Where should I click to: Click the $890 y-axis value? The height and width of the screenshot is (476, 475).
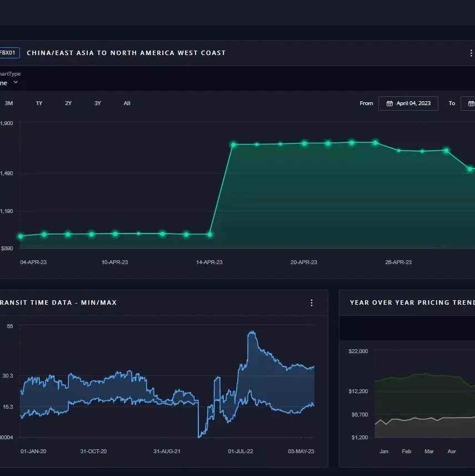[x=7, y=249]
